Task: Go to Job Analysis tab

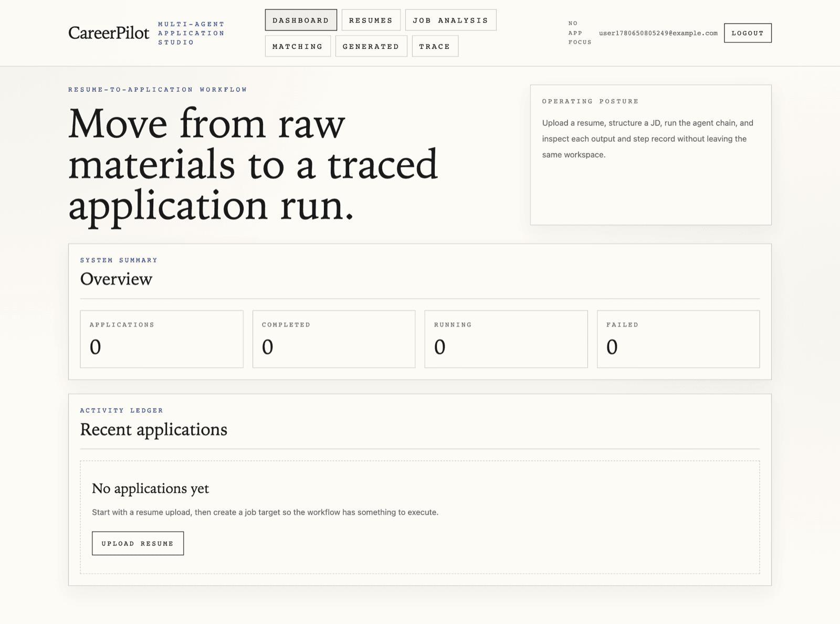Action: [x=450, y=20]
